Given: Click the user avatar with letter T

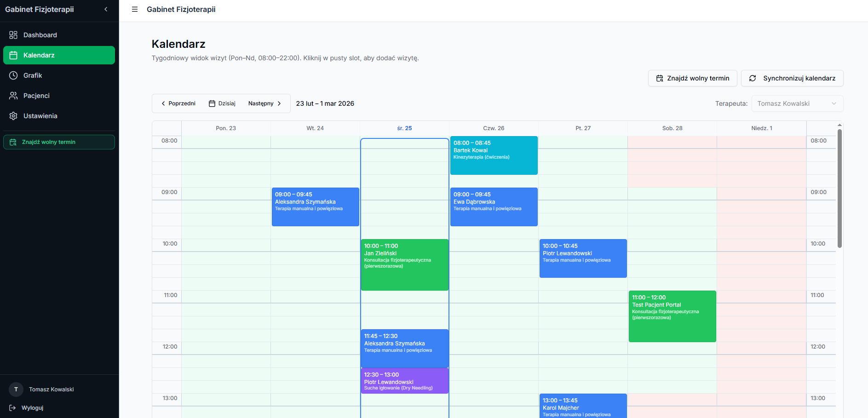Looking at the screenshot, I should click(x=16, y=389).
